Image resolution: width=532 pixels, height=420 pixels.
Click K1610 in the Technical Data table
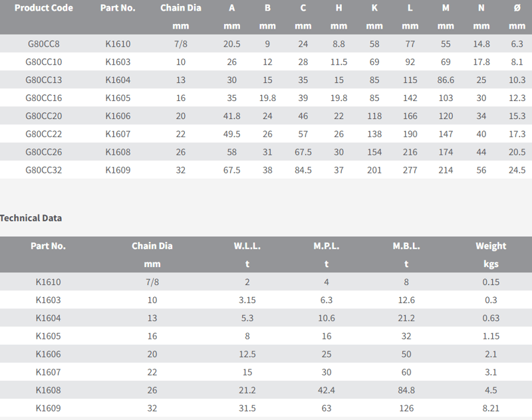pyautogui.click(x=48, y=282)
